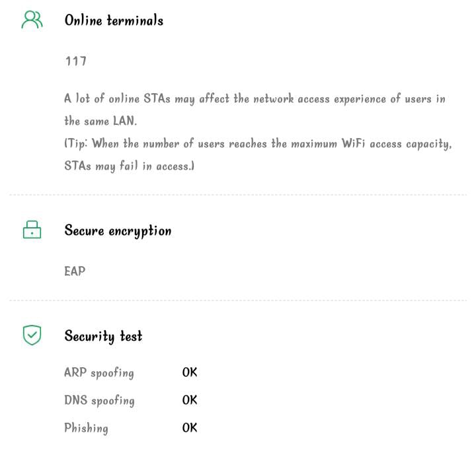Select the DNS spoofing label
This screenshot has height=457, width=476.
[99, 400]
